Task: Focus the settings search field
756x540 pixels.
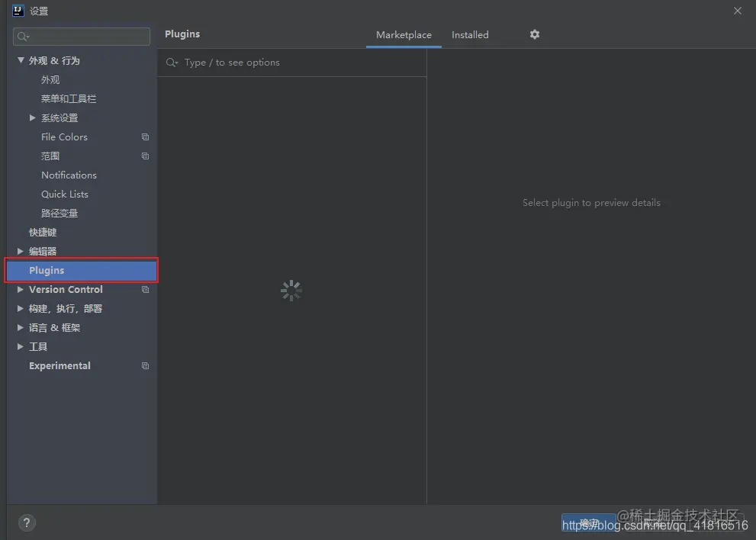Action: [82, 37]
